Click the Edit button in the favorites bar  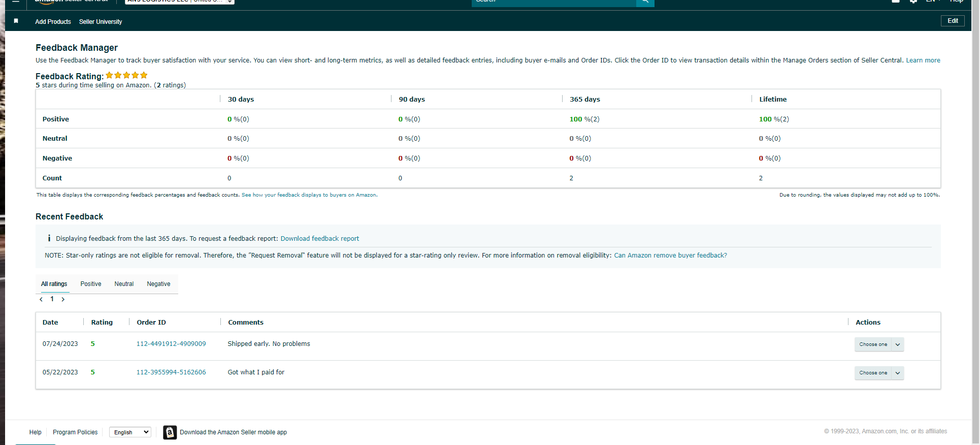[953, 21]
